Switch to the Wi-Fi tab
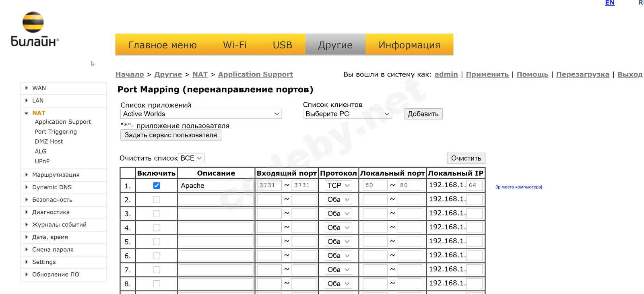644x294 pixels. pyautogui.click(x=235, y=45)
